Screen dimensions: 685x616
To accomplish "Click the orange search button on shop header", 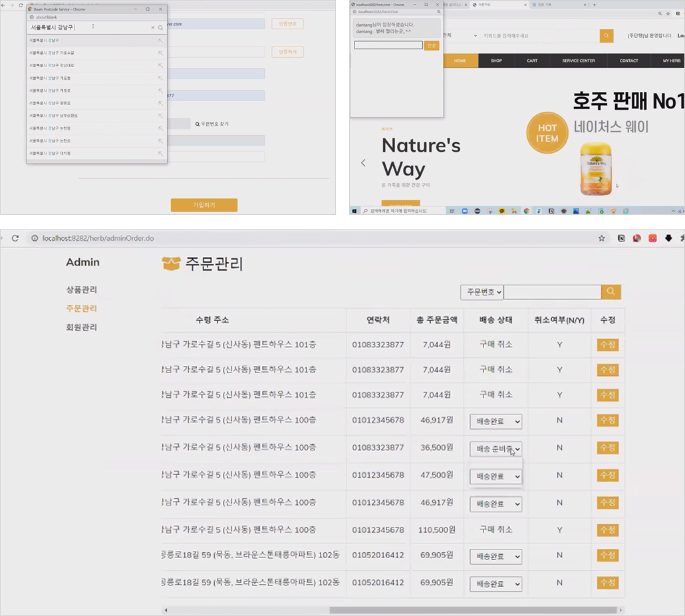I will point(607,36).
